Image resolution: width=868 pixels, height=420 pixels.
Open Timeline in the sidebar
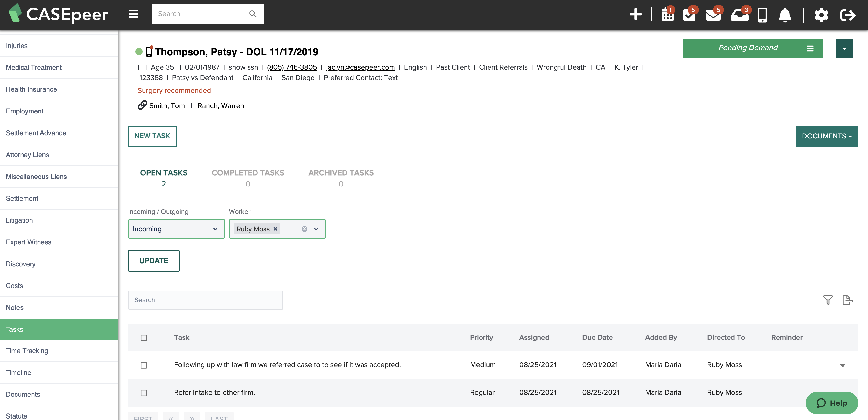(59, 372)
